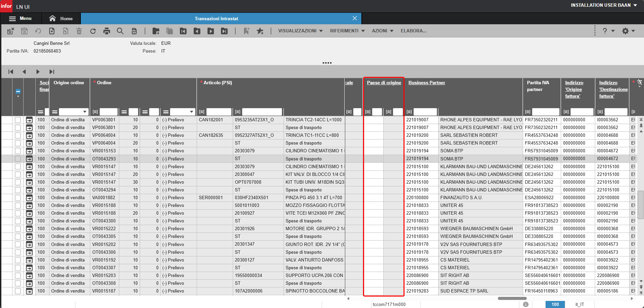Click the Print toolbar icon
The width and height of the screenshot is (644, 308).
(107, 31)
